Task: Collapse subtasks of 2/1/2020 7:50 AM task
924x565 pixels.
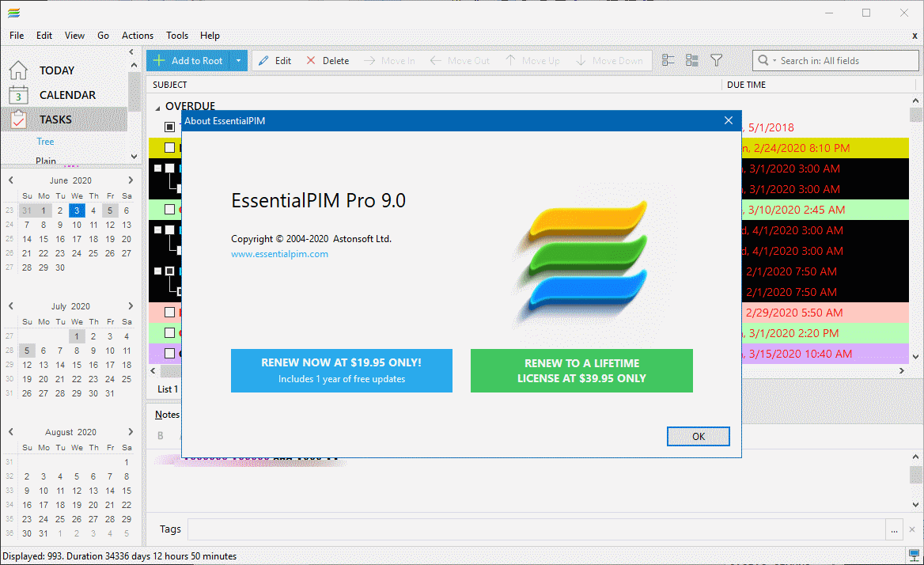Action: [x=158, y=271]
